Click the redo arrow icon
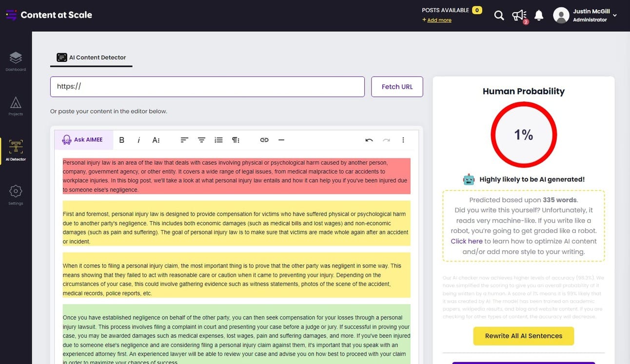The height and width of the screenshot is (364, 630). point(386,140)
